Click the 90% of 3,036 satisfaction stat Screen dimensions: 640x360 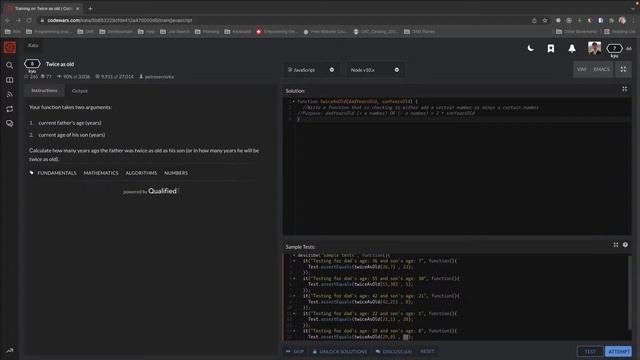[73, 77]
